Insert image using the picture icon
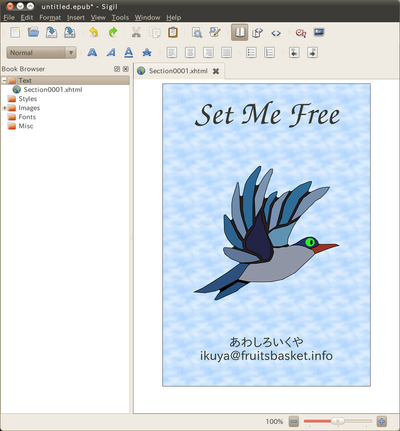400x431 pixels. tap(319, 32)
